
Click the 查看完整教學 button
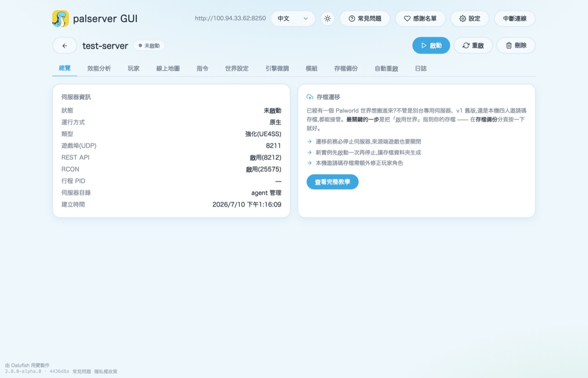(332, 182)
